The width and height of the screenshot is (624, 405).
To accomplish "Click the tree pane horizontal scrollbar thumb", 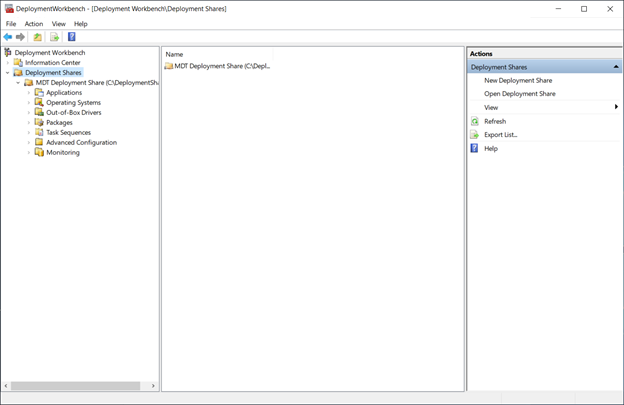I will pos(75,386).
